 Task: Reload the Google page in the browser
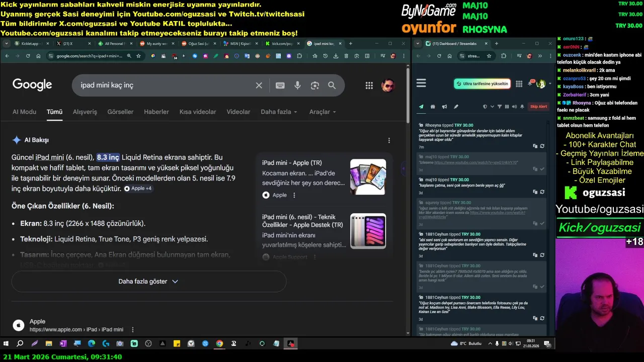(28, 56)
